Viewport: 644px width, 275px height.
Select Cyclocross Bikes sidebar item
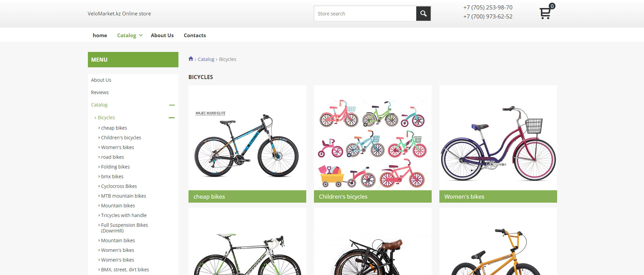119,186
